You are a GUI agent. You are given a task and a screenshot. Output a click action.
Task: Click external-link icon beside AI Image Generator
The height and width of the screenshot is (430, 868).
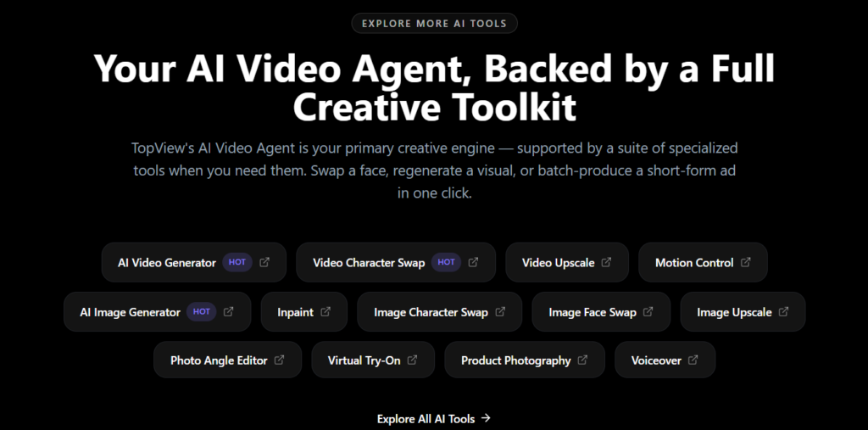[229, 311]
